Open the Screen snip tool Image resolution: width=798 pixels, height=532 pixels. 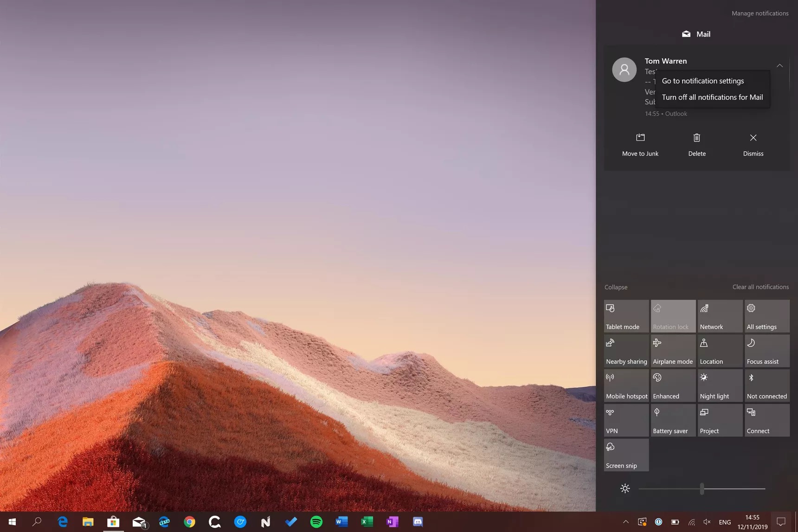pyautogui.click(x=626, y=455)
